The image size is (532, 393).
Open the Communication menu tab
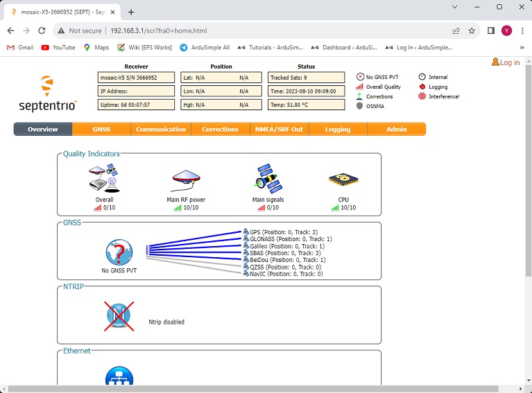tap(160, 129)
